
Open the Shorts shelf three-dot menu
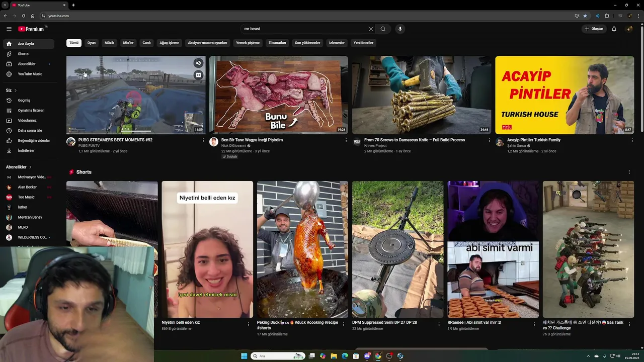629,172
